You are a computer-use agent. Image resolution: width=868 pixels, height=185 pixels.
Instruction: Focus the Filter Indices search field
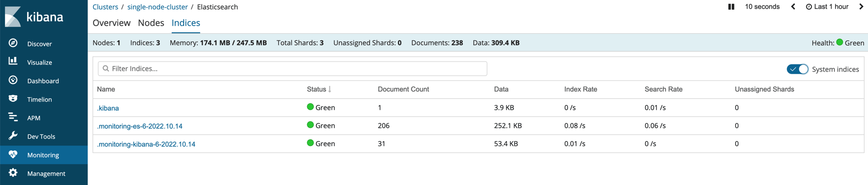(x=293, y=69)
